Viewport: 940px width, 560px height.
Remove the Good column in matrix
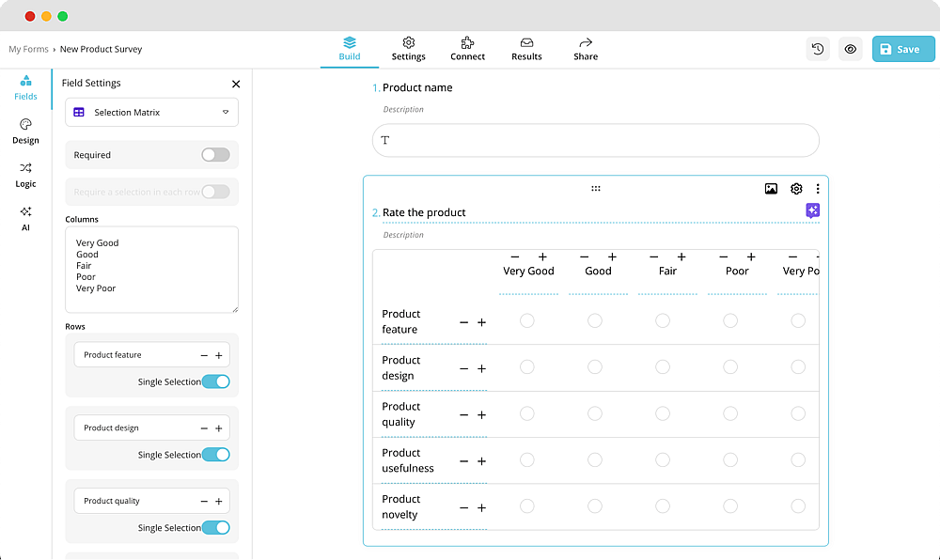585,257
